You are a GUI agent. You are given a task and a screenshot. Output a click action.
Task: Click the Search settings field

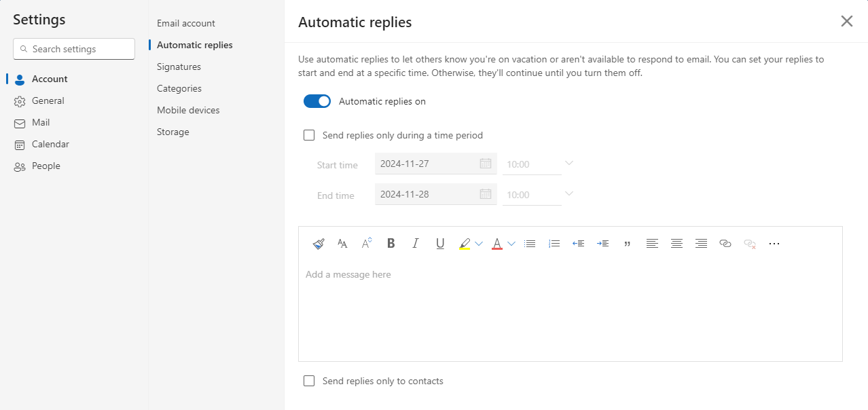[x=74, y=49]
